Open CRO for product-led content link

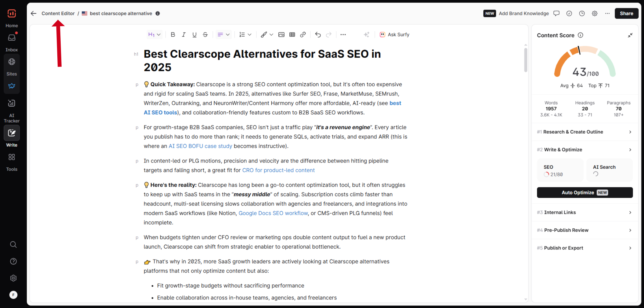[278, 170]
